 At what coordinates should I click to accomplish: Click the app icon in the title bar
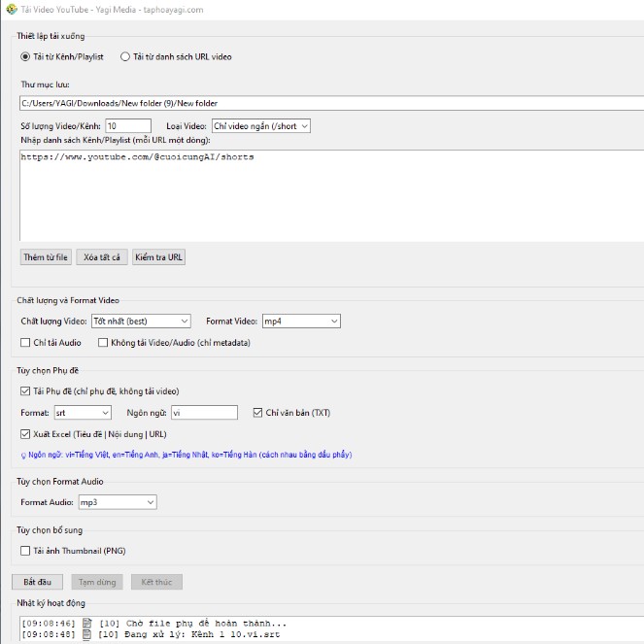click(x=9, y=9)
